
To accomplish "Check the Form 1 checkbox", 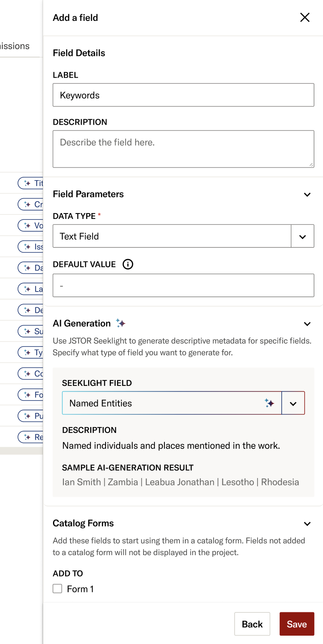I will point(58,589).
